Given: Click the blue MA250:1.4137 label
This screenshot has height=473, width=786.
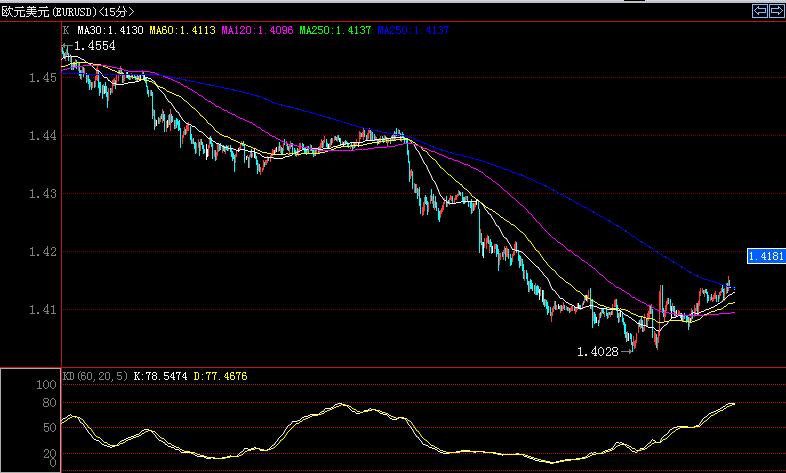Looking at the screenshot, I should 413,30.
